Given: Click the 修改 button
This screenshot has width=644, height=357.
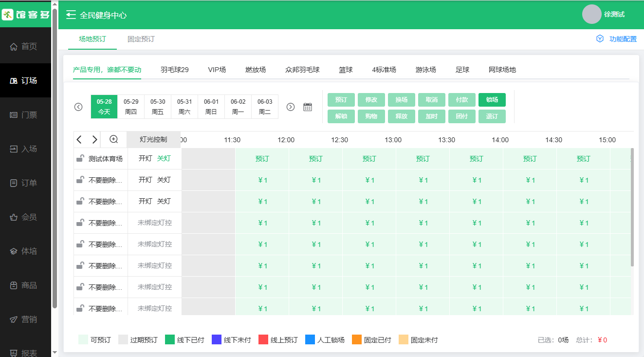Looking at the screenshot, I should point(371,100).
